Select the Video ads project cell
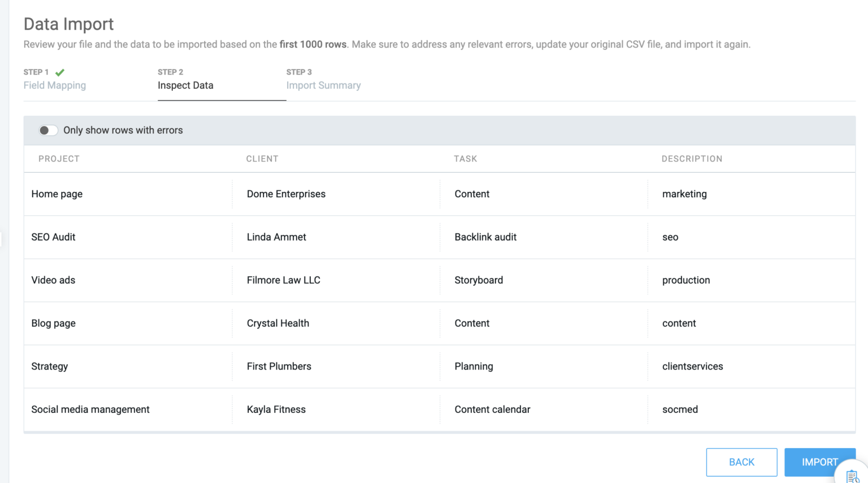This screenshot has height=483, width=868. (128, 280)
